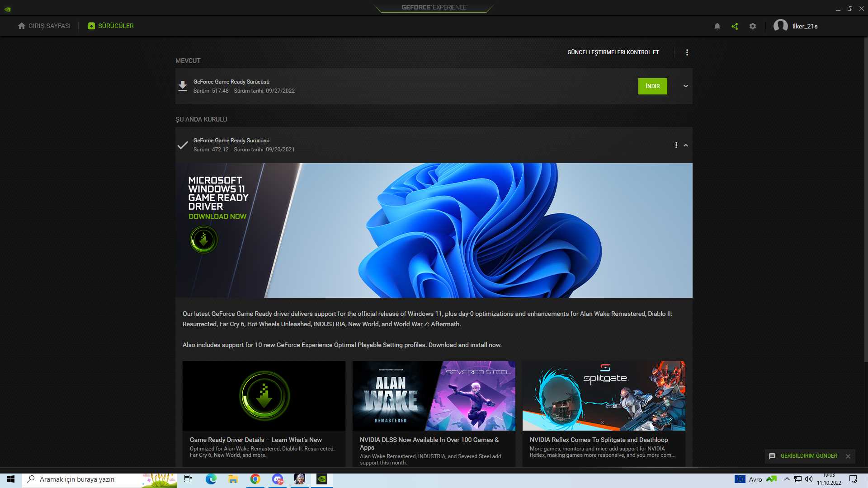Switch to the GİRİŞ SAYFASI tab

(44, 26)
